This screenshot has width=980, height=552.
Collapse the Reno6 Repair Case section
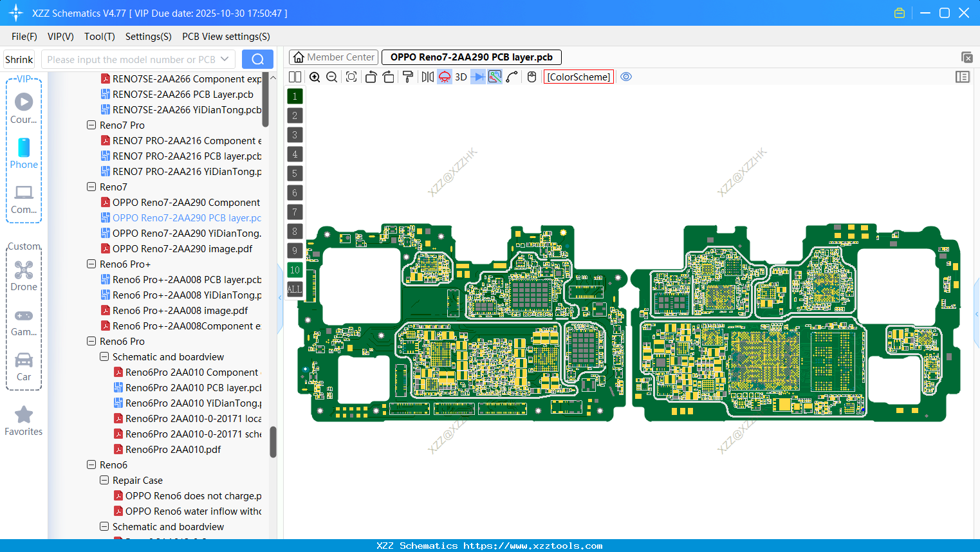pyautogui.click(x=104, y=480)
